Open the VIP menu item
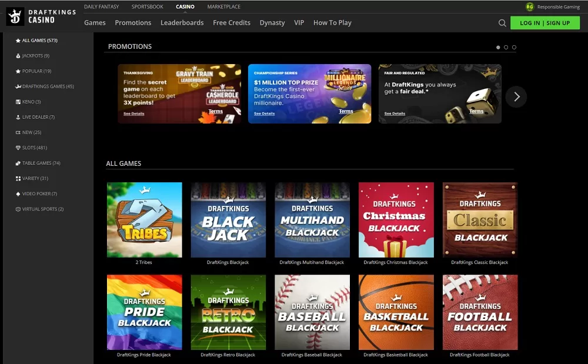 299,23
